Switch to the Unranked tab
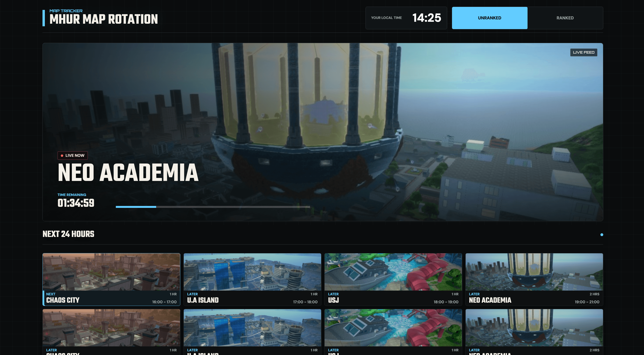The width and height of the screenshot is (644, 355). (x=490, y=18)
